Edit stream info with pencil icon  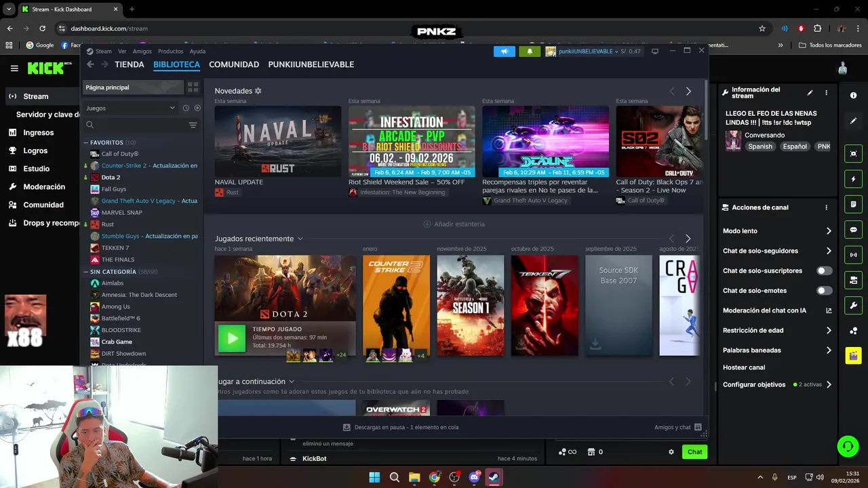tap(810, 93)
